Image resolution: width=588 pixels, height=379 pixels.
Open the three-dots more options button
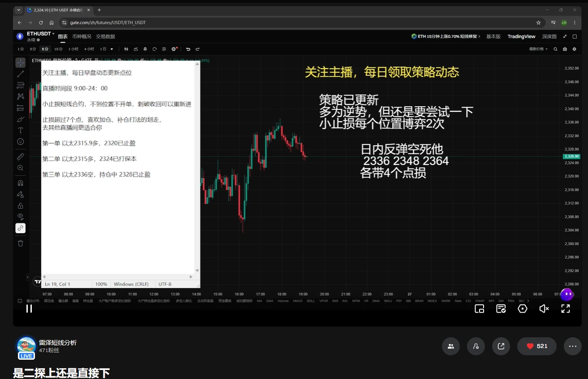tap(573, 346)
